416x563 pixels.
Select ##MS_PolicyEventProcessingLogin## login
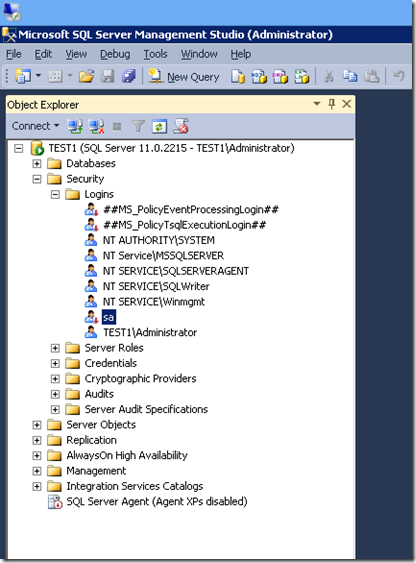pos(191,210)
